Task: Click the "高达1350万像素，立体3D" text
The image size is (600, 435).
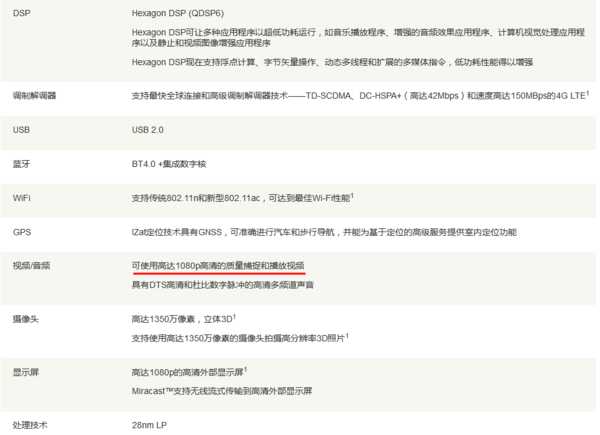Action: [x=188, y=319]
